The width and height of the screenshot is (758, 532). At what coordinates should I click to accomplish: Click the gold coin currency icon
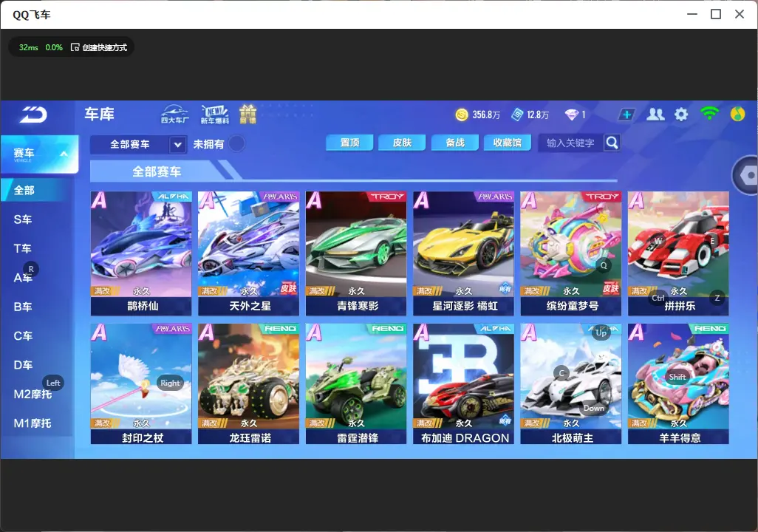(462, 115)
